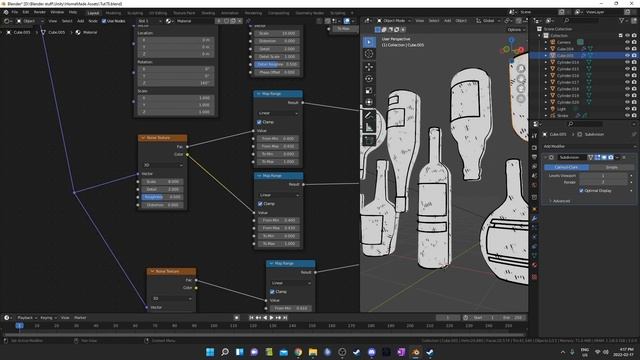640x360 pixels.
Task: Select the Rotate tool in viewport toolbar
Action: [369, 78]
